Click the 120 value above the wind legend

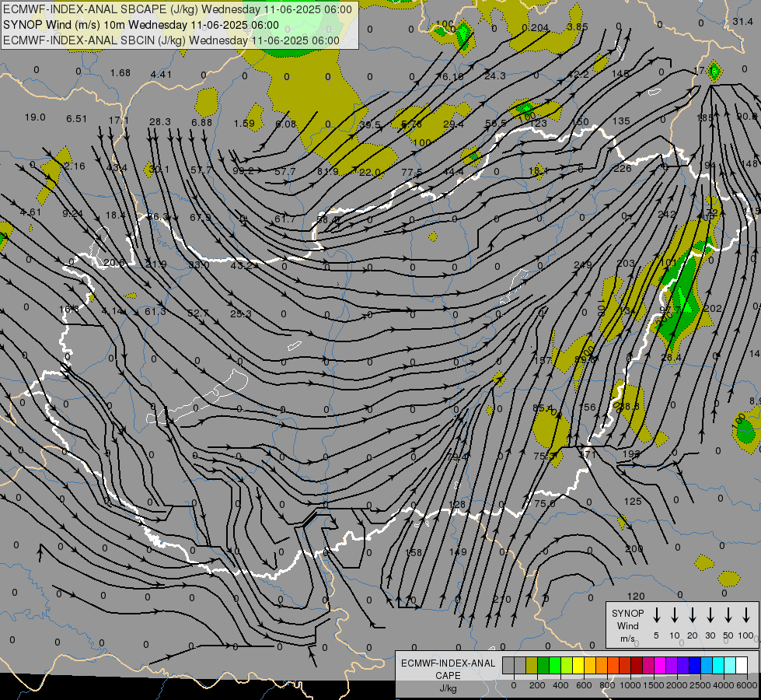pos(636,596)
